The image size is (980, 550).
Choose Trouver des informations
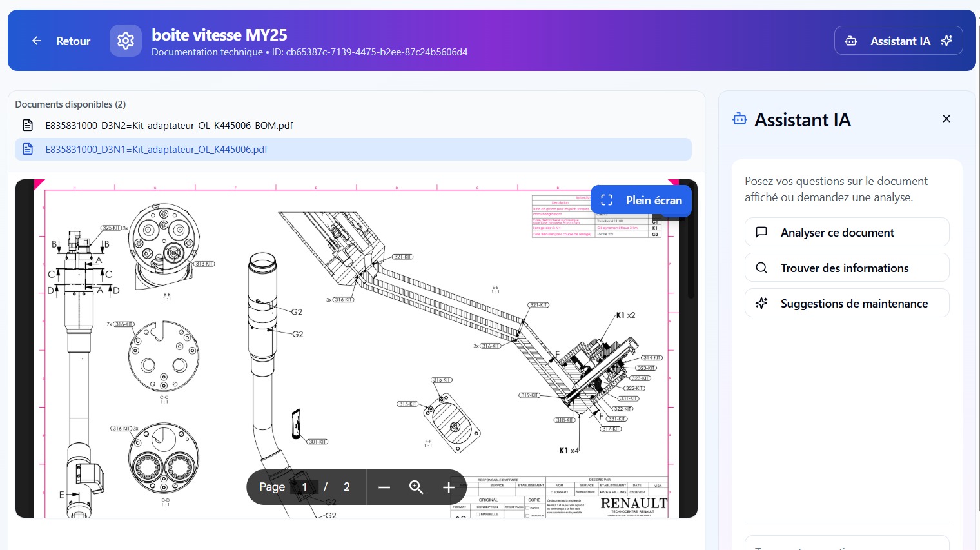tap(847, 268)
